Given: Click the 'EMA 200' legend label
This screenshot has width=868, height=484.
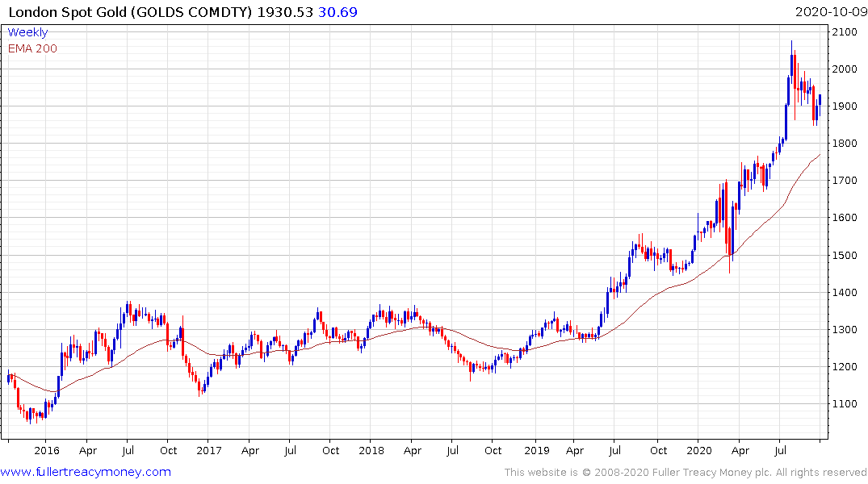Looking at the screenshot, I should 32,48.
